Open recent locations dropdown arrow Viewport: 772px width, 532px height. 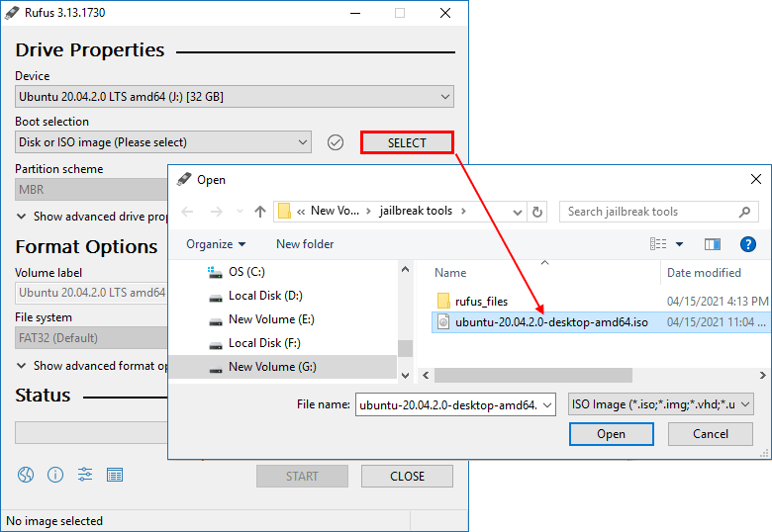tap(240, 212)
